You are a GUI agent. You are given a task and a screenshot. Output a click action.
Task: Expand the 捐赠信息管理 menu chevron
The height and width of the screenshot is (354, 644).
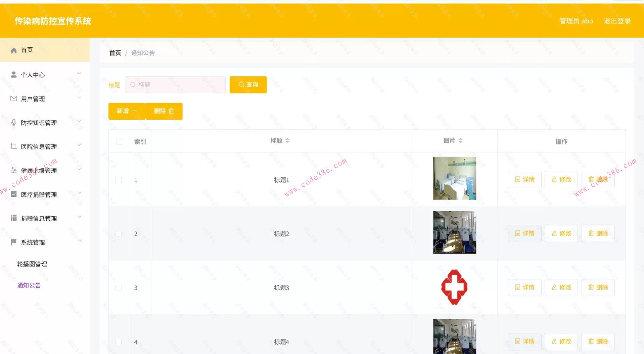80,217
